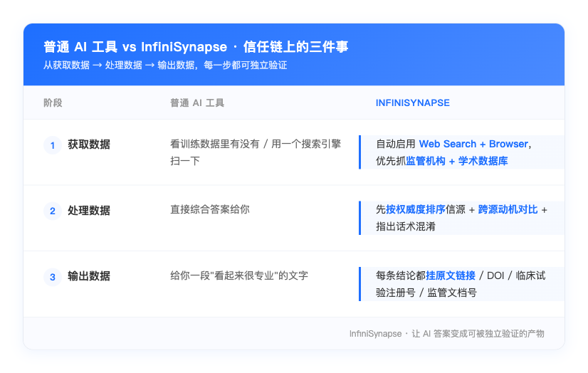Click the highlighted "Web Search + Browser" text

click(473, 144)
